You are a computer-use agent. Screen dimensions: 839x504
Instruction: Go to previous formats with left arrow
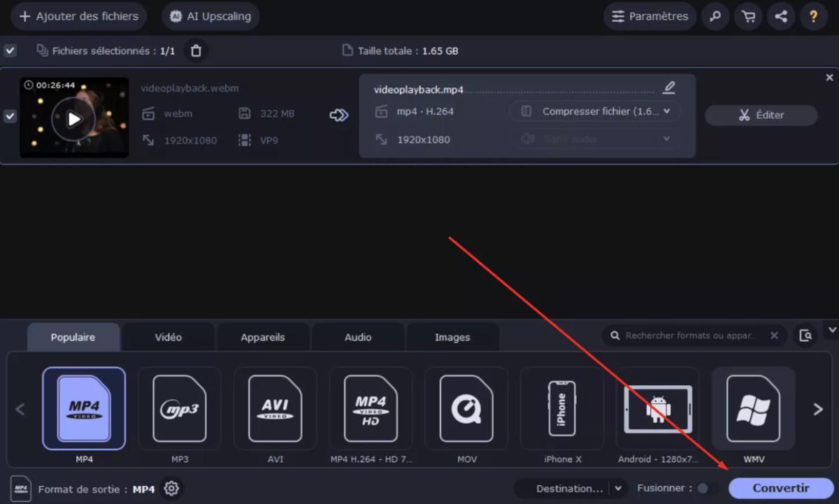[x=20, y=410]
